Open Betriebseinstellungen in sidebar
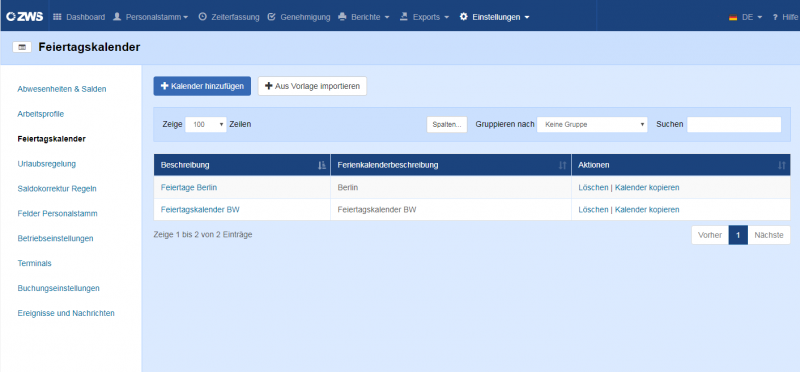 point(55,238)
